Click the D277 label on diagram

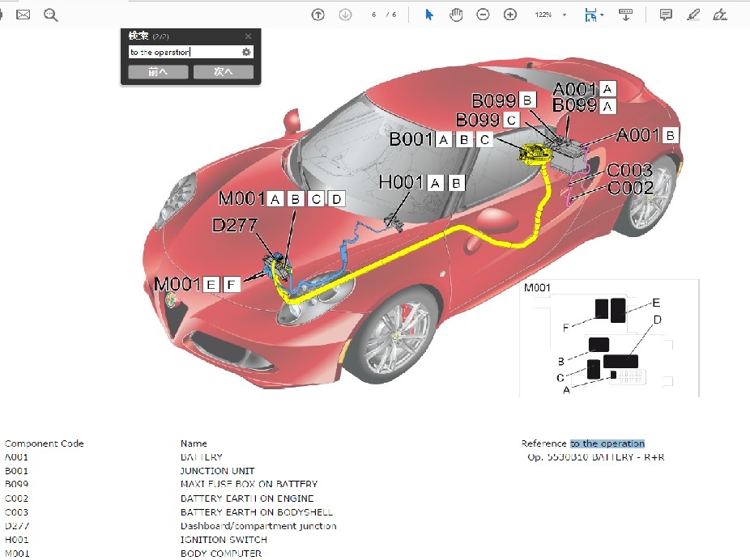235,225
